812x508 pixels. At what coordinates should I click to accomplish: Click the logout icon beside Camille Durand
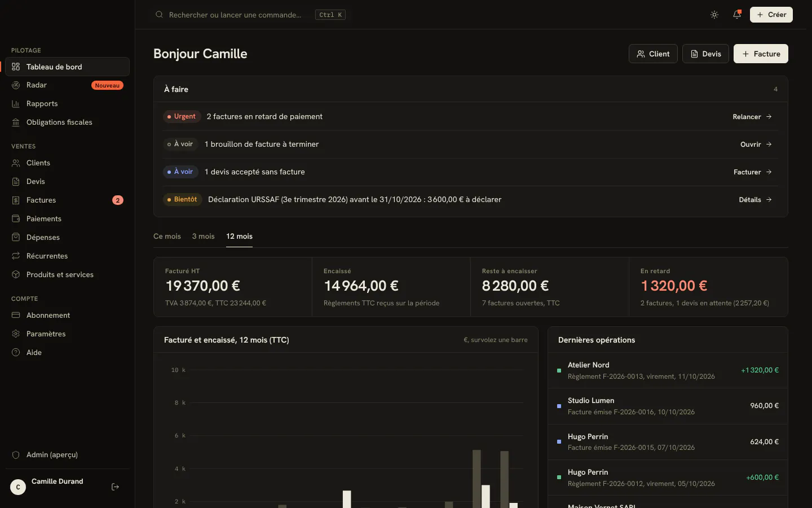(116, 487)
